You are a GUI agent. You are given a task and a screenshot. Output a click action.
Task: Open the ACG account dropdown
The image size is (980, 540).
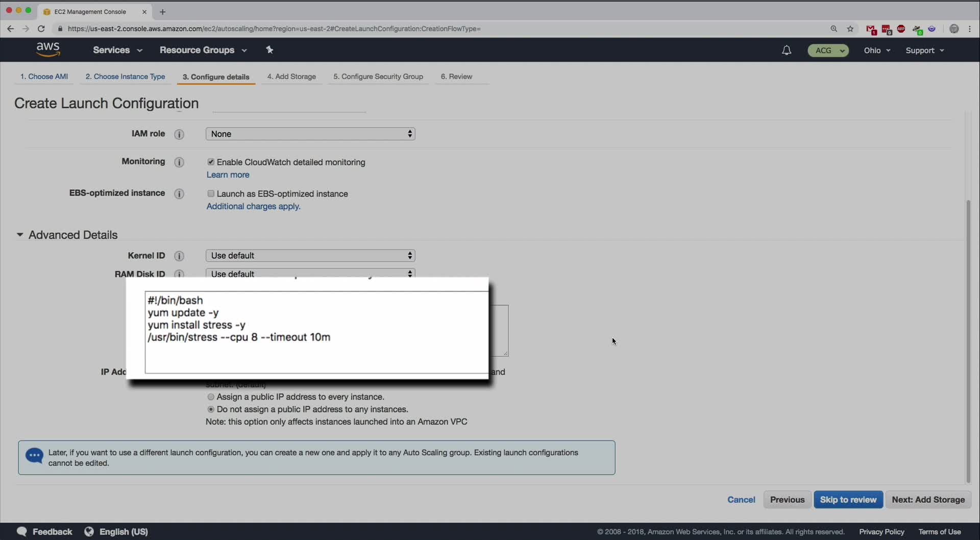pyautogui.click(x=828, y=50)
